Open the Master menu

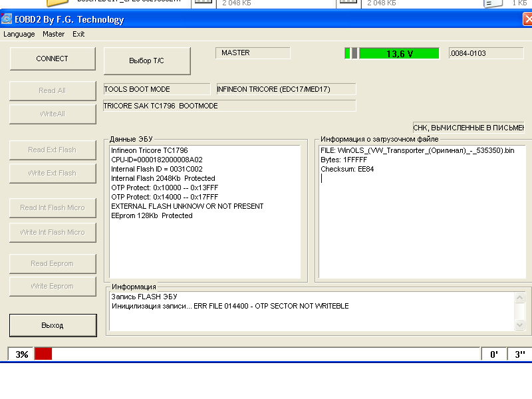tap(54, 34)
